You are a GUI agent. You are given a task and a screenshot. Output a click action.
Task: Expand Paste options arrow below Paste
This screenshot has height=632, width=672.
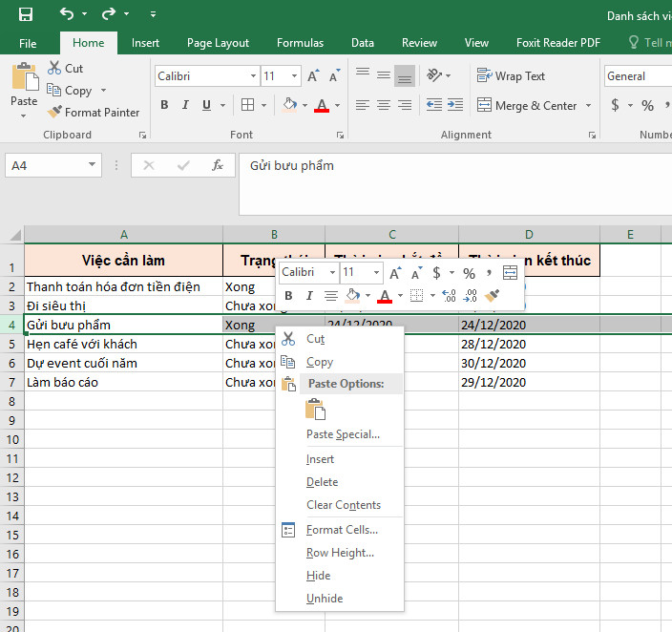click(24, 116)
